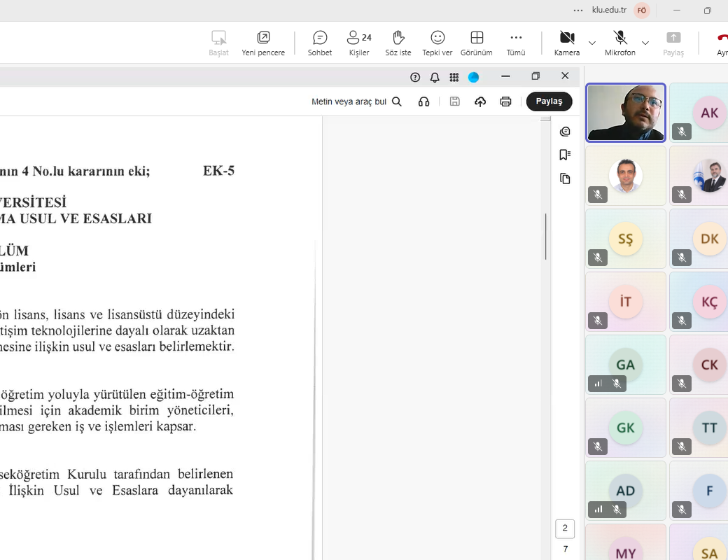Viewport: 728px width, 560px height.
Task: Click the Teams Paylaş share screen icon
Action: point(673,43)
